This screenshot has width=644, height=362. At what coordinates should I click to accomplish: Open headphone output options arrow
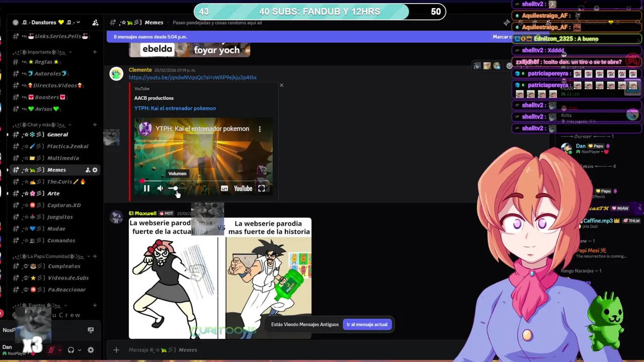[79, 350]
